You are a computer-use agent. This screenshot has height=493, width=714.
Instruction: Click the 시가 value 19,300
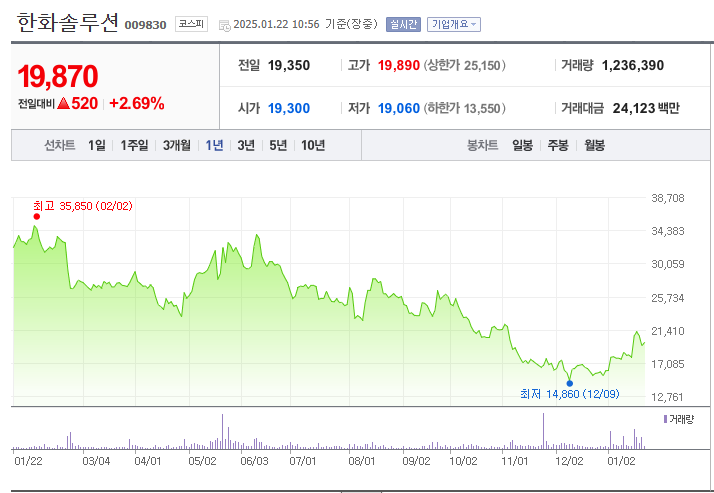(x=289, y=108)
